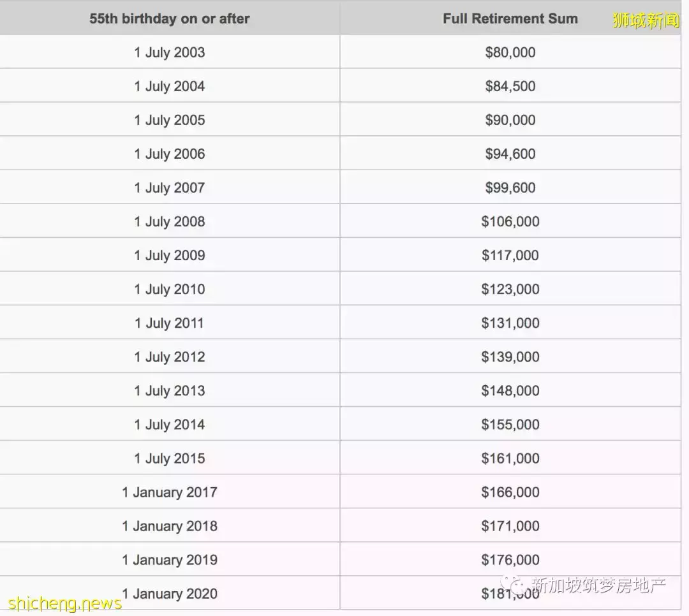Image resolution: width=689 pixels, height=616 pixels.
Task: Select the $106,000 amount cell
Action: [x=510, y=221]
